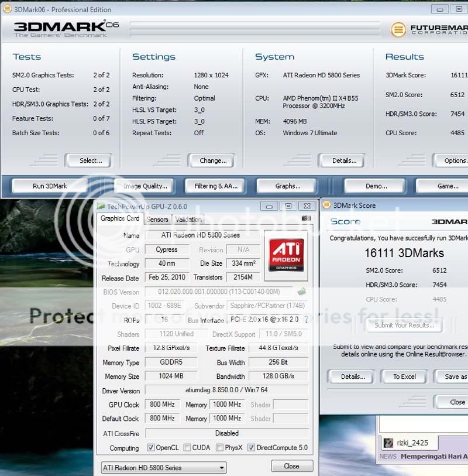Click the ATI Radeon logo in GPU-Z
This screenshot has height=476, width=468.
286,255
